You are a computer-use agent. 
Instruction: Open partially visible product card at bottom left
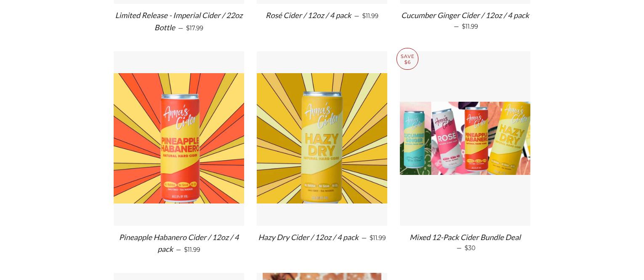click(179, 277)
